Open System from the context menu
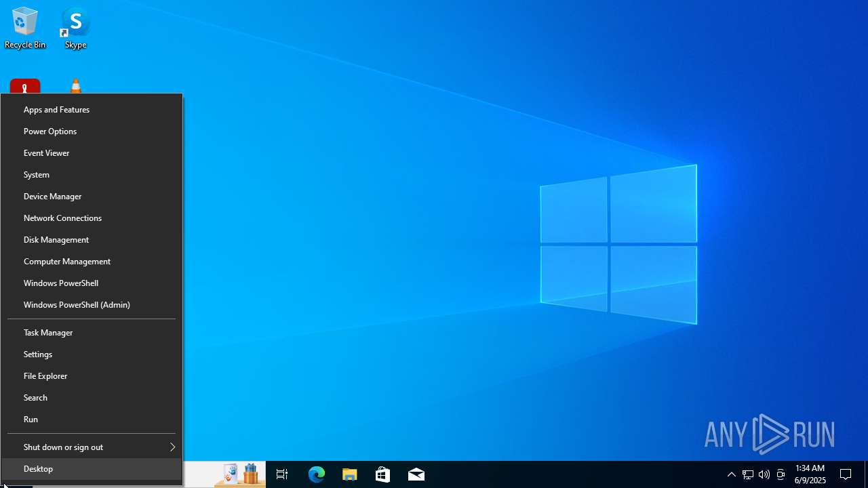This screenshot has height=488, width=868. pos(92,175)
